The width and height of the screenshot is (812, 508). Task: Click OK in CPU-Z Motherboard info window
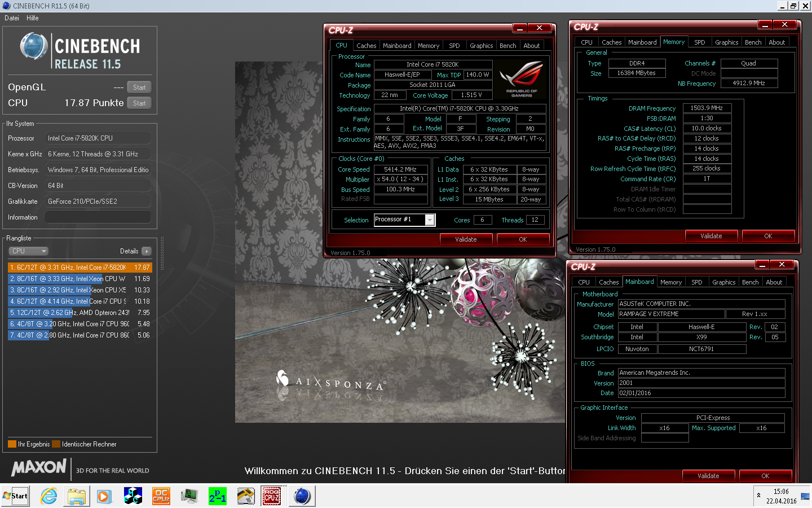pos(765,476)
